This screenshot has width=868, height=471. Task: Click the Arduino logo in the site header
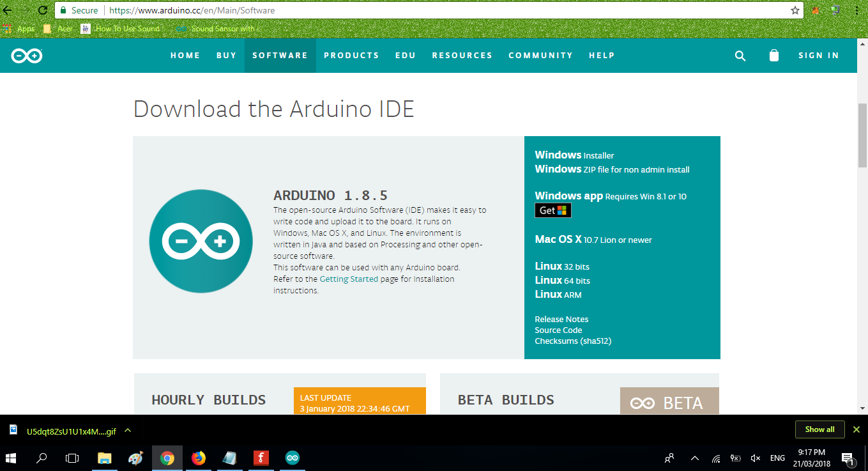(26, 56)
